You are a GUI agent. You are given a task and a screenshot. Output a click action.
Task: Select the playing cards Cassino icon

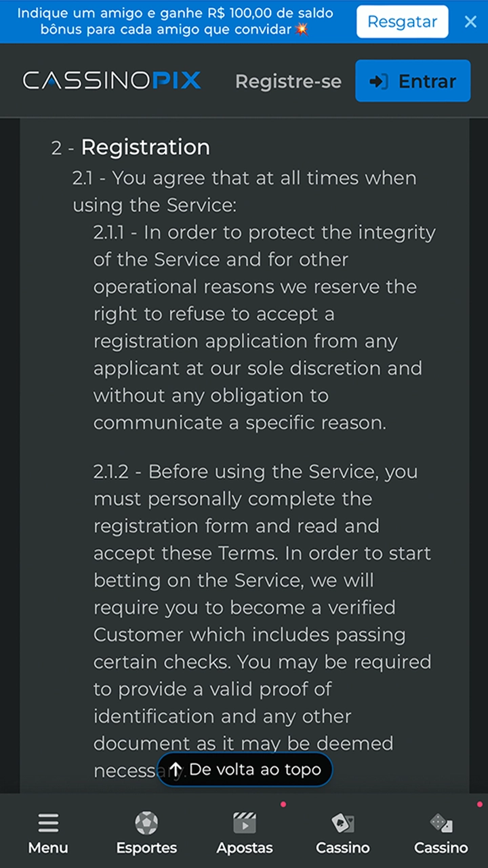pos(343,823)
